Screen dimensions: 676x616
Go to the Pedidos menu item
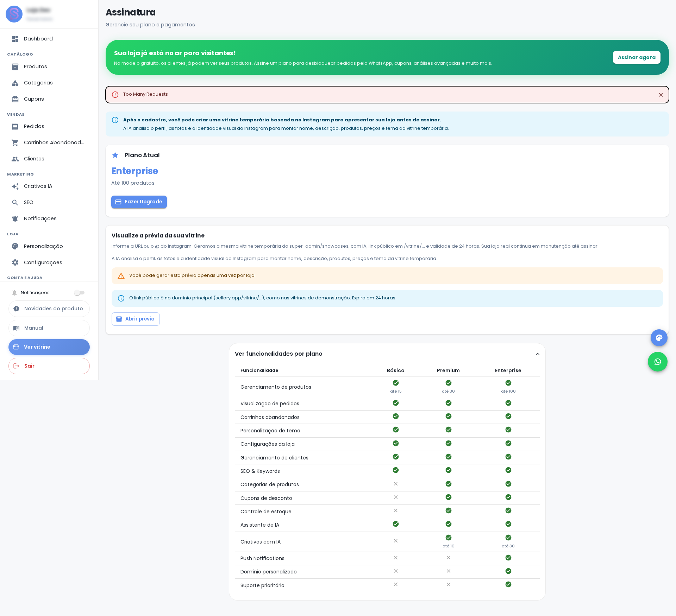pos(49,126)
